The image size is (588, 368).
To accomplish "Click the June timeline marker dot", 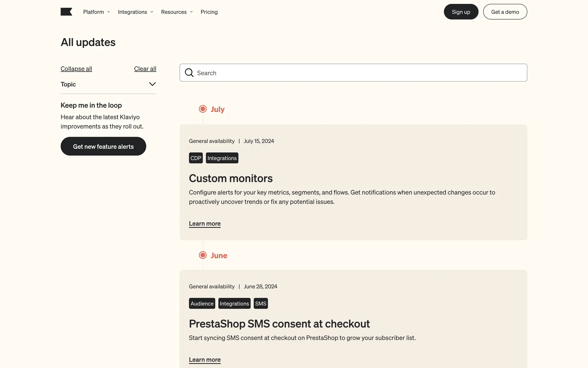I will tap(203, 255).
